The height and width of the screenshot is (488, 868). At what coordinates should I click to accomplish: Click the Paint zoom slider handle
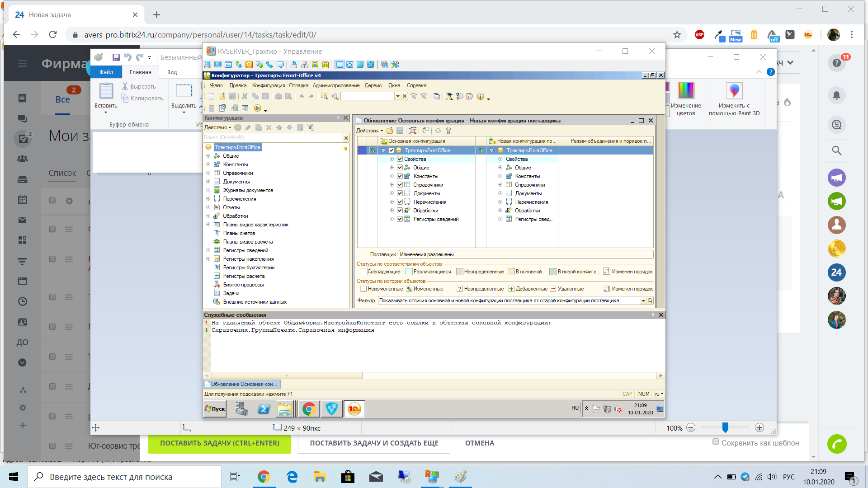pyautogui.click(x=725, y=427)
